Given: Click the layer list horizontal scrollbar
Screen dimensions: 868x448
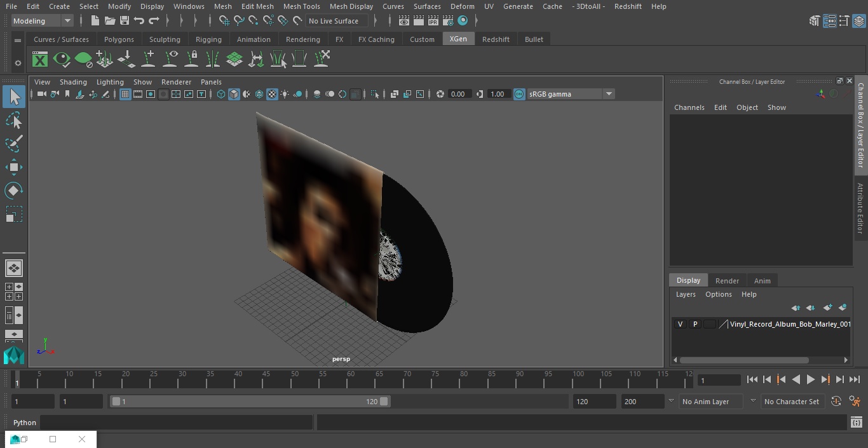Looking at the screenshot, I should [744, 360].
